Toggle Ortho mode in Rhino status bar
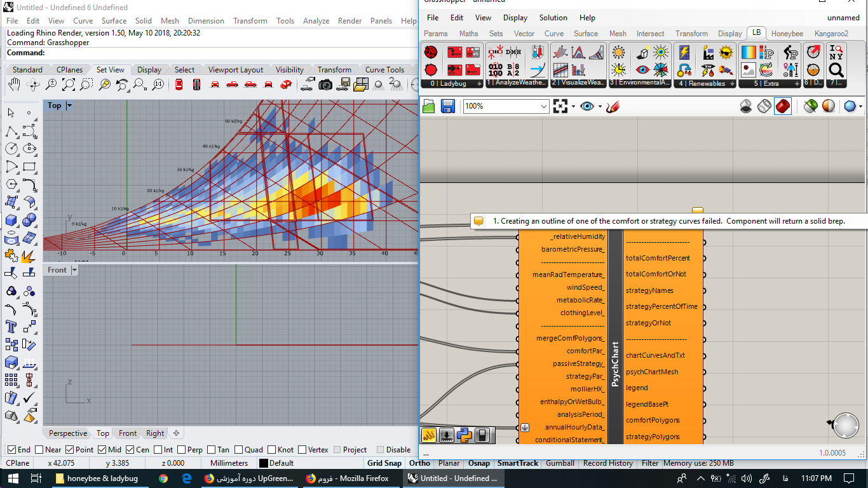 419,463
